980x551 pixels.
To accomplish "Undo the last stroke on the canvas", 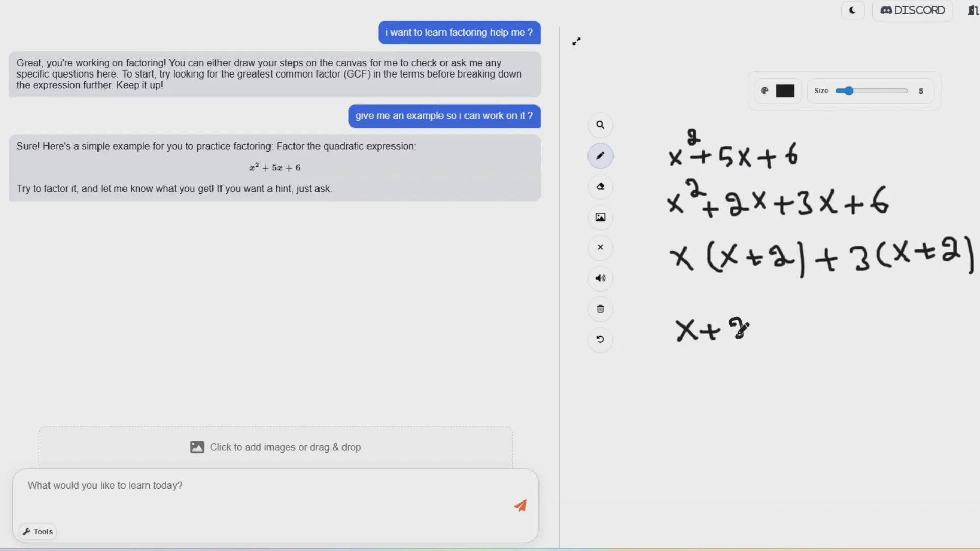I will tap(600, 339).
